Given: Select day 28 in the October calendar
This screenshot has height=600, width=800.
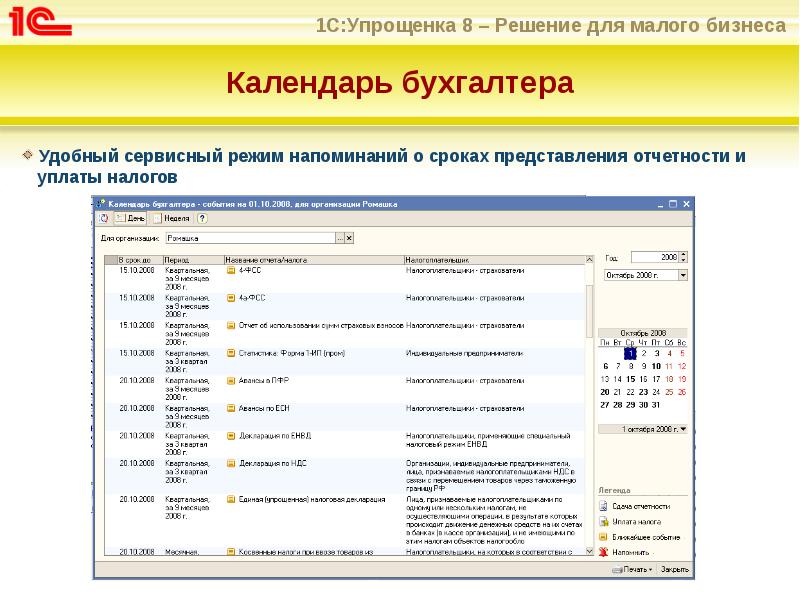Looking at the screenshot, I should [618, 405].
